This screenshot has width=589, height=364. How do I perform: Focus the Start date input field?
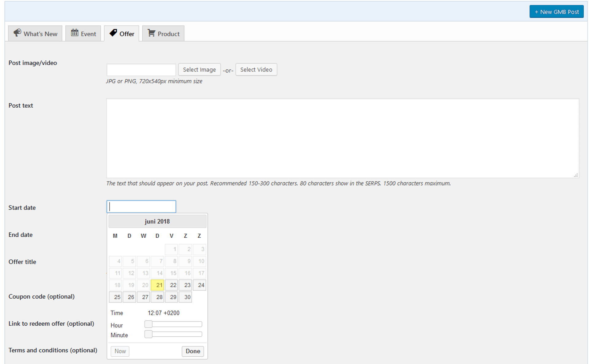141,207
